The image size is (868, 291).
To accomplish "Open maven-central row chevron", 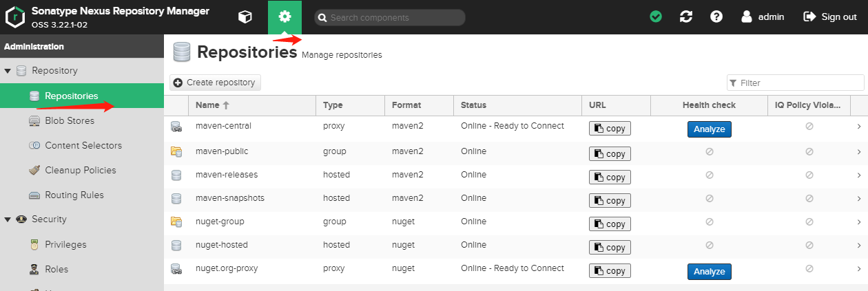I will (859, 127).
